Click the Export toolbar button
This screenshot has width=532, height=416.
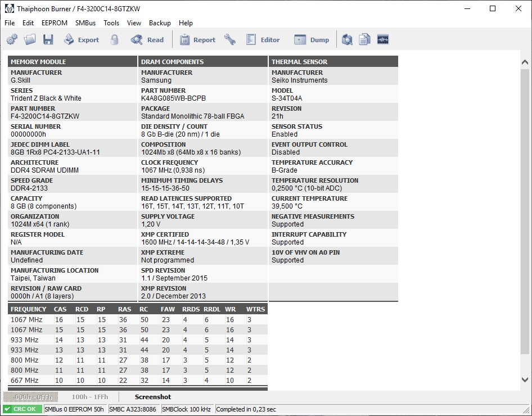(82, 40)
